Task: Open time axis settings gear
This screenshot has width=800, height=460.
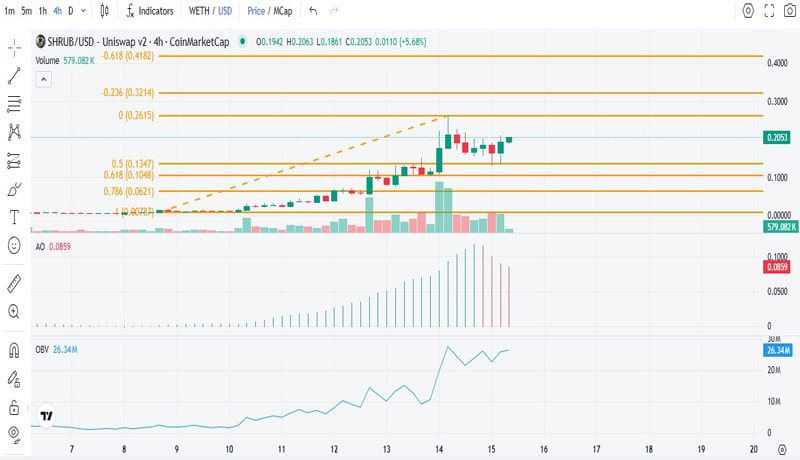Action: 782,449
